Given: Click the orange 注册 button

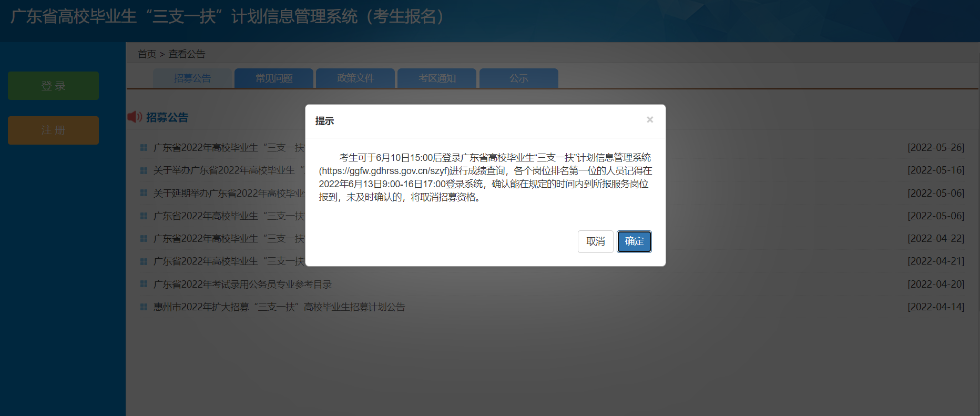Looking at the screenshot, I should coord(53,130).
